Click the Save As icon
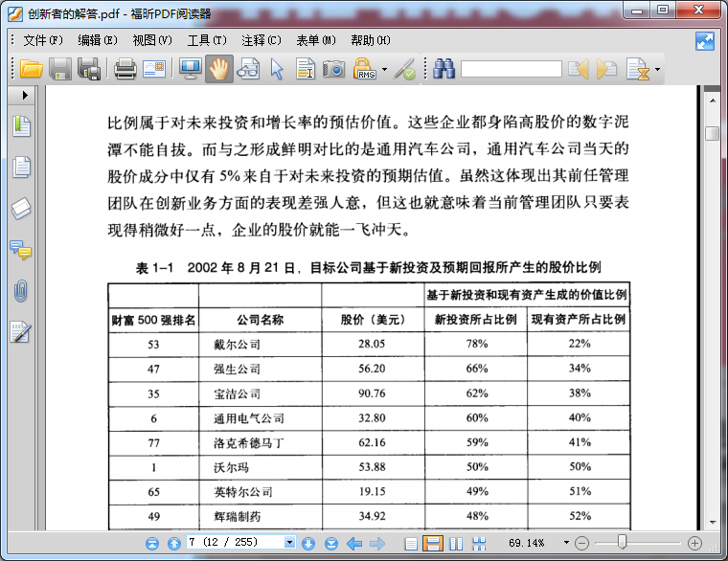The height and width of the screenshot is (561, 728). click(x=89, y=69)
